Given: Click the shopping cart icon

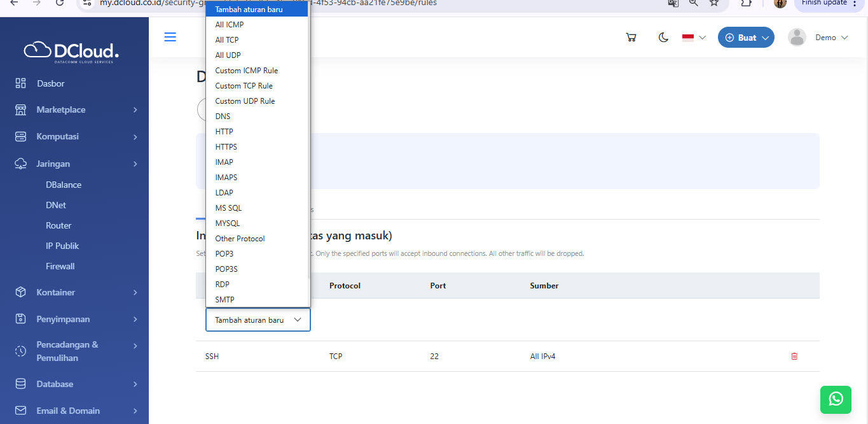Looking at the screenshot, I should (x=631, y=38).
